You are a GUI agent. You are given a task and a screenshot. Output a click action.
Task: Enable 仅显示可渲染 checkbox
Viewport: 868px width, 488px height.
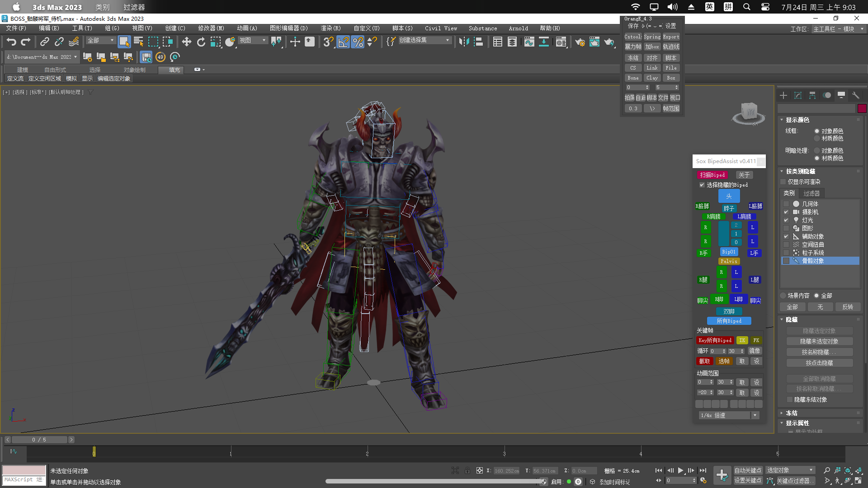click(x=783, y=182)
